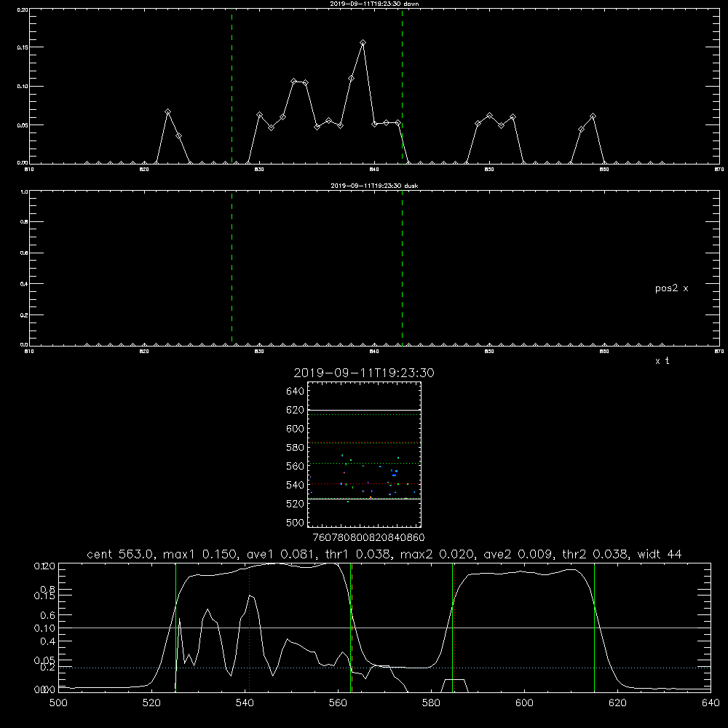Click the 'max1 0.150' value in stats header
The width and height of the screenshot is (728, 728).
200,554
